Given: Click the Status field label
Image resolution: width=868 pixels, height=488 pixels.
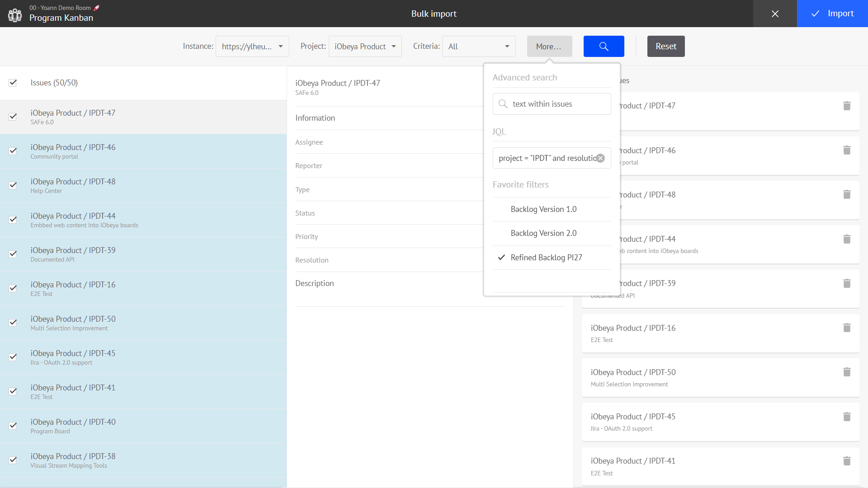Looking at the screenshot, I should pyautogui.click(x=305, y=213).
